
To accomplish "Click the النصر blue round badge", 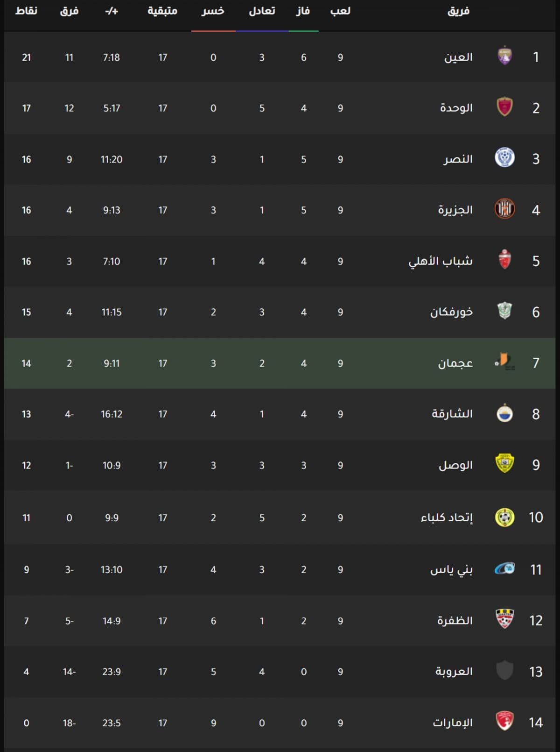I will tap(504, 157).
